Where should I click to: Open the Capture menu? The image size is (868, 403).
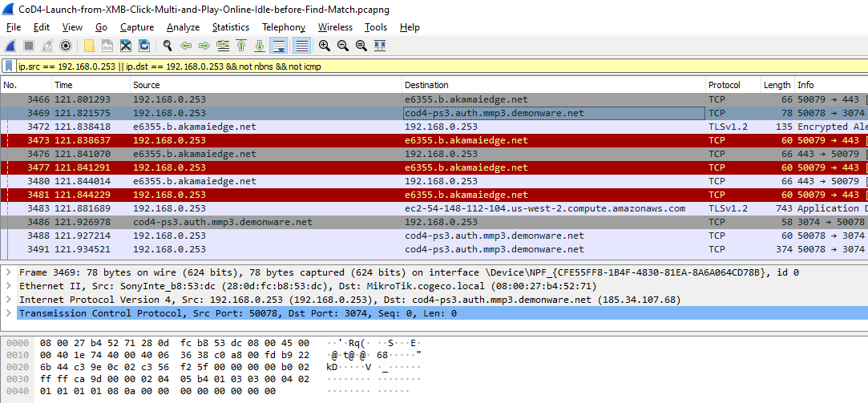click(137, 27)
